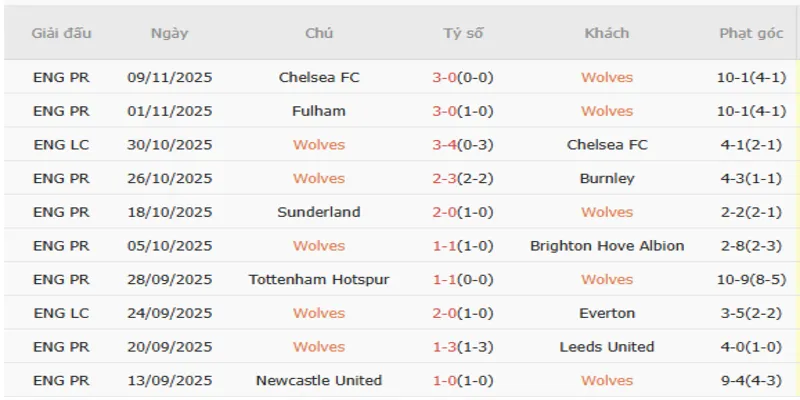This screenshot has height=400, width=800.
Task: Click the Phạt góc column header
Action: [x=750, y=33]
